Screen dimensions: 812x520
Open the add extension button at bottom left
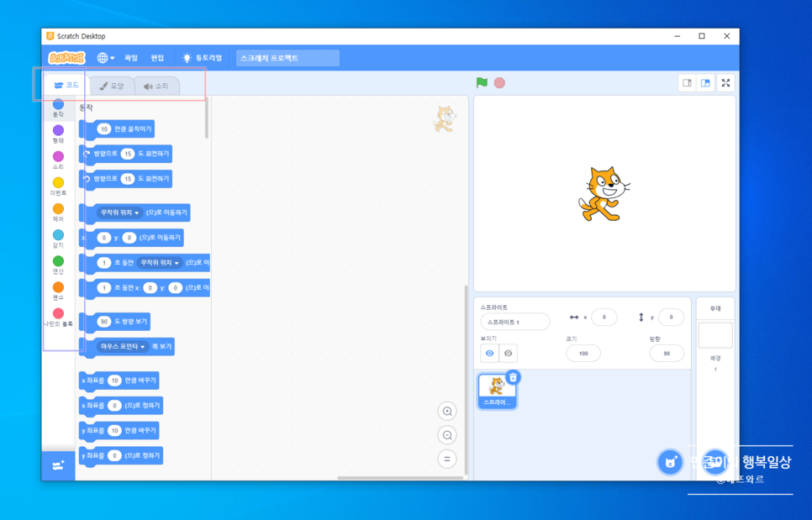pos(58,465)
